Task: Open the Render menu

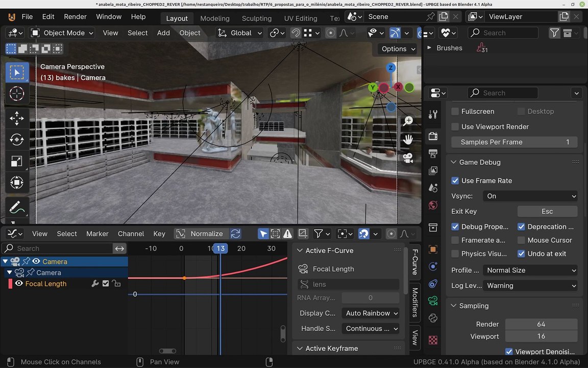Action: tap(75, 17)
